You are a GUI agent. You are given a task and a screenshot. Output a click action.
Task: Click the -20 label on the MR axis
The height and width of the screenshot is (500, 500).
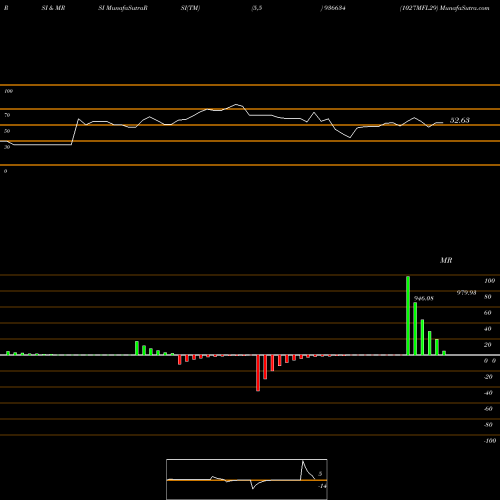(488, 377)
